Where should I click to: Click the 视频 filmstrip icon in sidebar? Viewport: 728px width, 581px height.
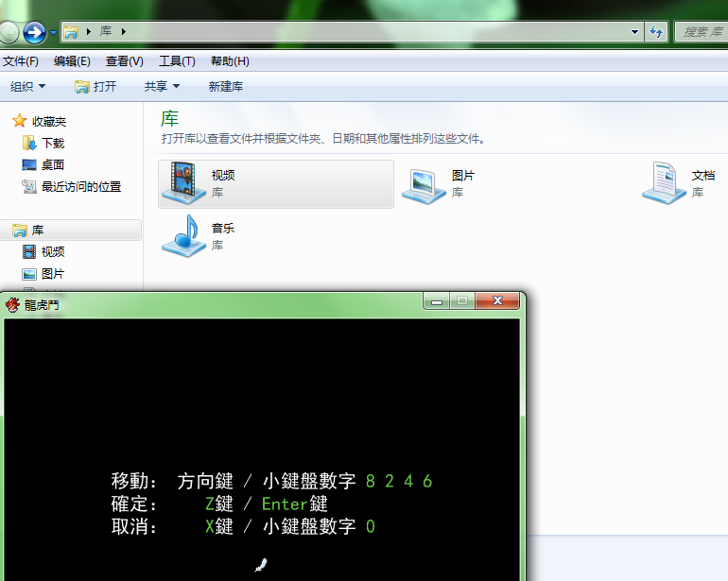coord(29,252)
